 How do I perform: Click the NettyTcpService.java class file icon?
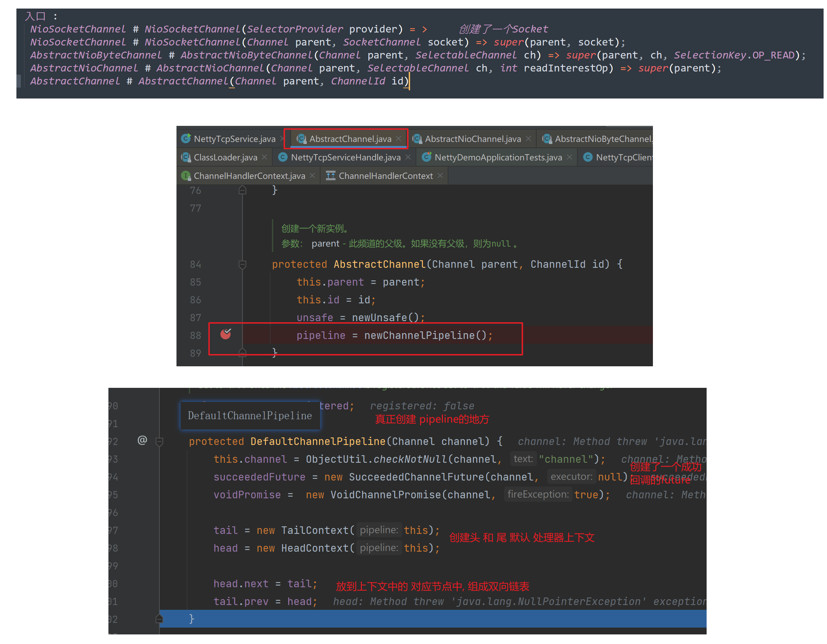186,139
